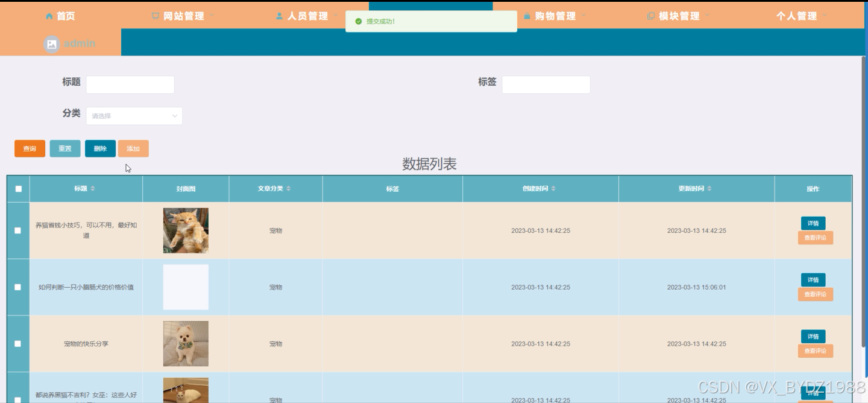This screenshot has height=403, width=868.
Task: Click 详情 for 小腊肠犬 row
Action: coord(813,280)
